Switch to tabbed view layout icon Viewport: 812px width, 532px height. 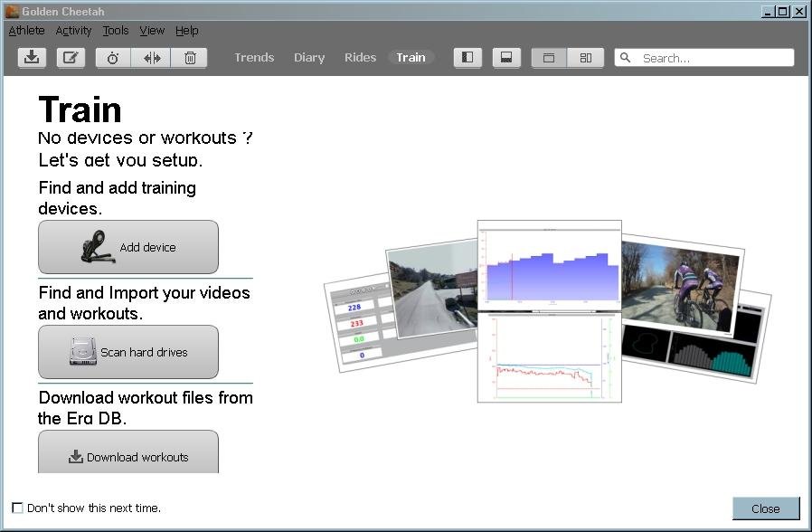coord(549,58)
